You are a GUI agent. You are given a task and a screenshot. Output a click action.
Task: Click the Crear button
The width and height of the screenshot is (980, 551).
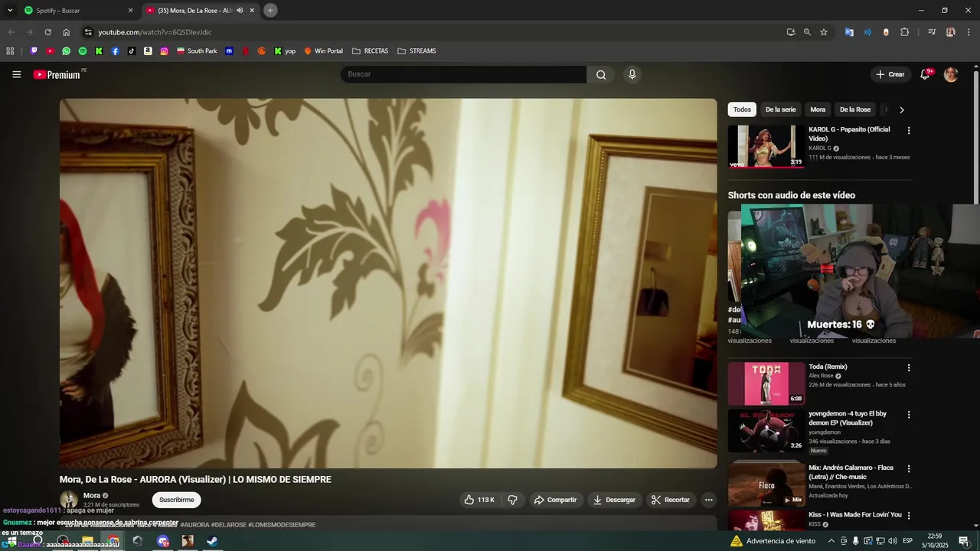click(x=890, y=74)
